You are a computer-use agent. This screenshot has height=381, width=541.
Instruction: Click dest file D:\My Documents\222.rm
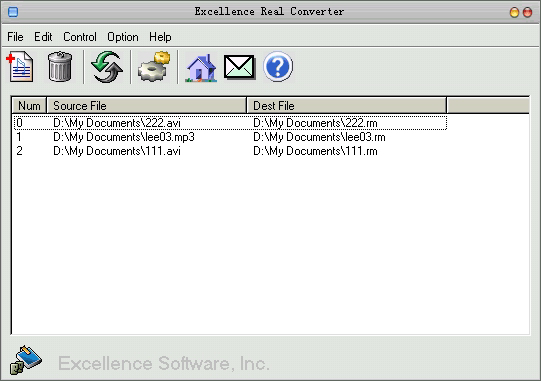(315, 123)
